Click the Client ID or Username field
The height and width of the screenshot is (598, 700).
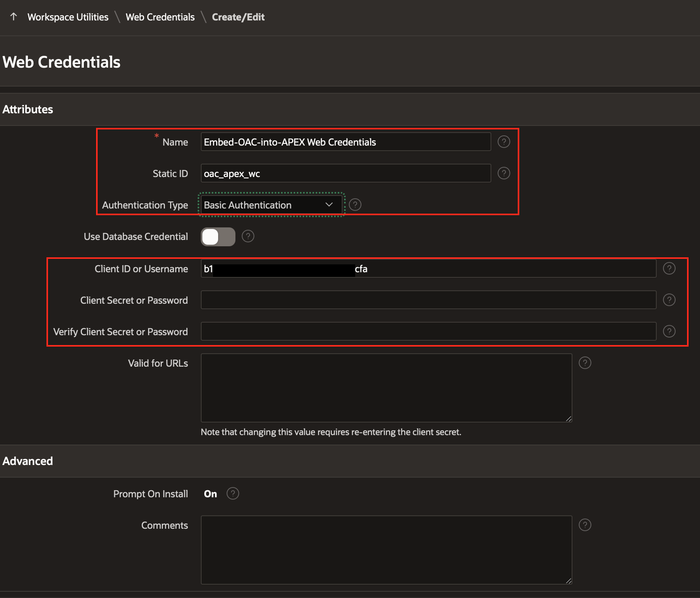428,268
